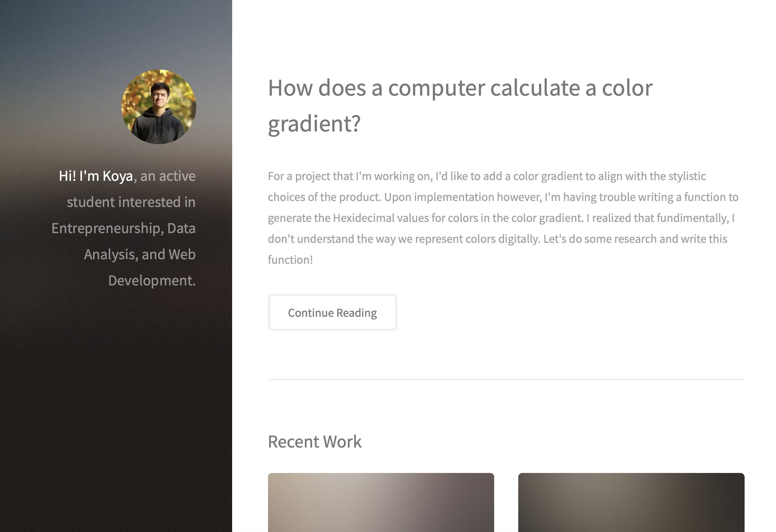776x532 pixels.
Task: Click the Recent Work section heading
Action: (314, 441)
